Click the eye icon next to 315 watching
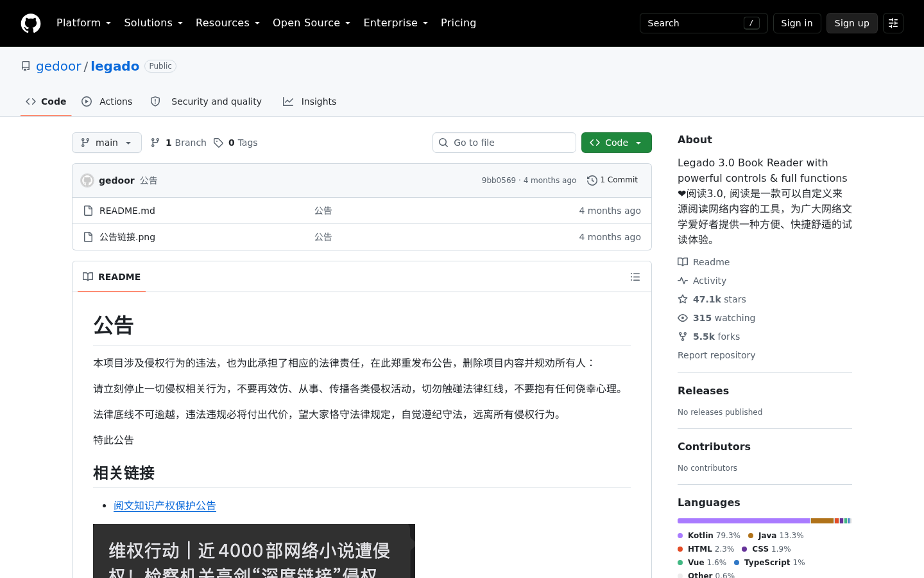 coord(683,318)
